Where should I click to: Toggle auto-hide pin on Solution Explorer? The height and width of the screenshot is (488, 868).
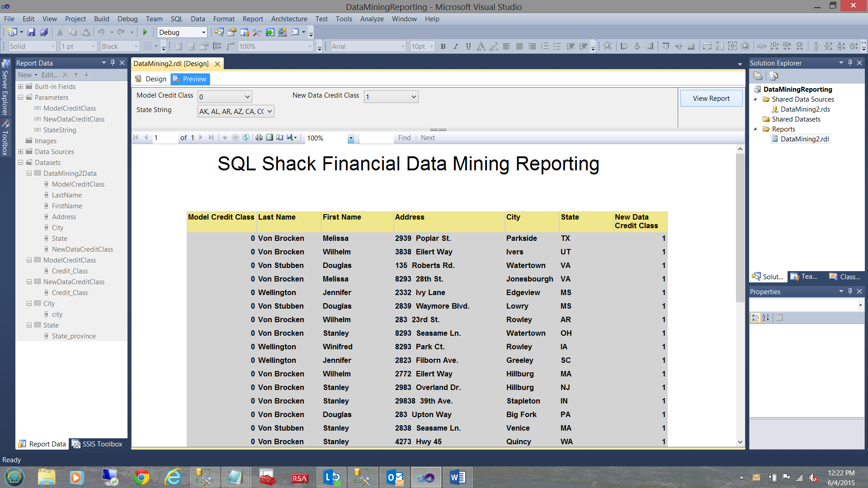[x=850, y=63]
